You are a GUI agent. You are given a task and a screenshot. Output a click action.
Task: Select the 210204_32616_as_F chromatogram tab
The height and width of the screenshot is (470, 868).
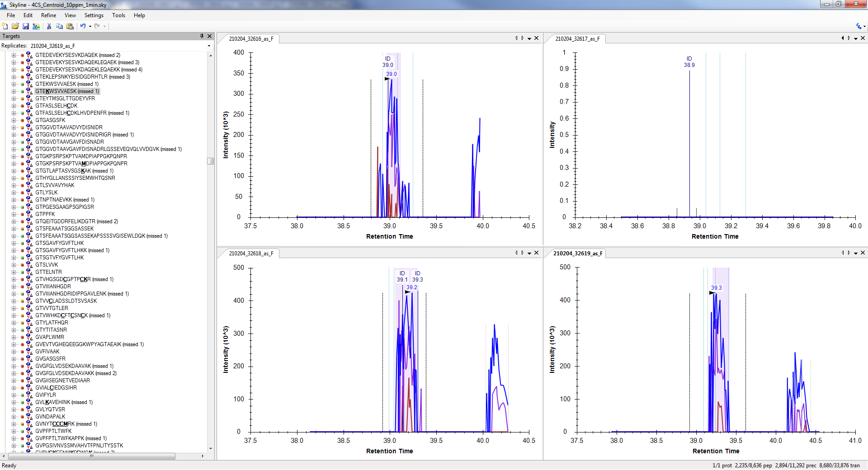coord(251,39)
